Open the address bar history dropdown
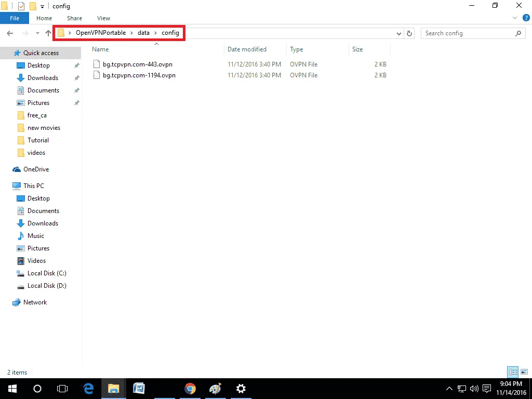Image resolution: width=532 pixels, height=399 pixels. (x=399, y=33)
